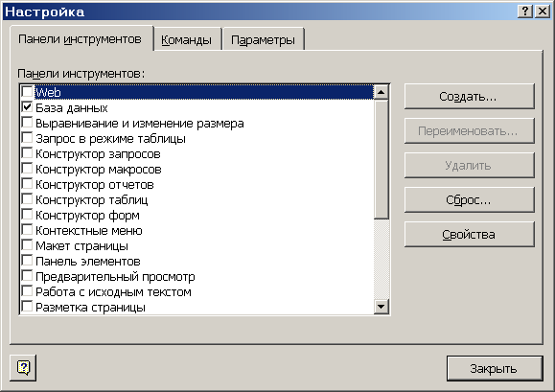The width and height of the screenshot is (555, 392).
Task: Click the Сброс... button
Action: click(469, 200)
